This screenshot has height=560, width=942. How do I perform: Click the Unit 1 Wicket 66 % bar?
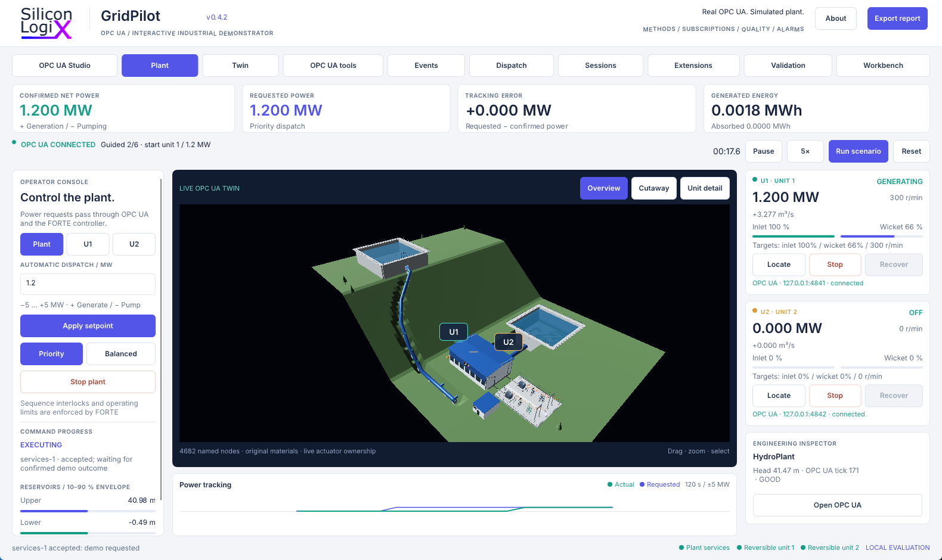coord(881,237)
